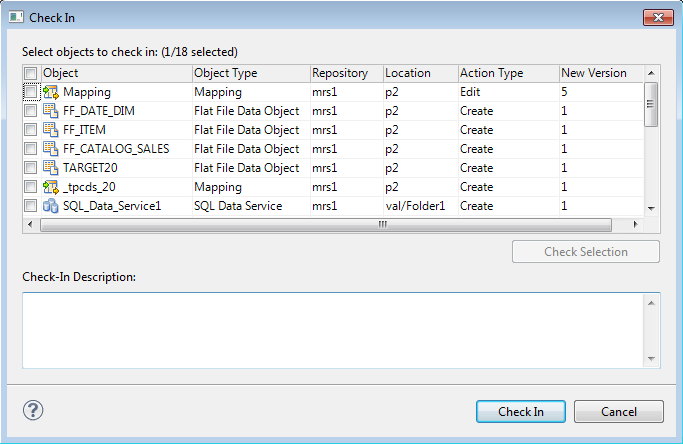Click the Cancel button
Viewport: 683px width, 444px height.
619,412
